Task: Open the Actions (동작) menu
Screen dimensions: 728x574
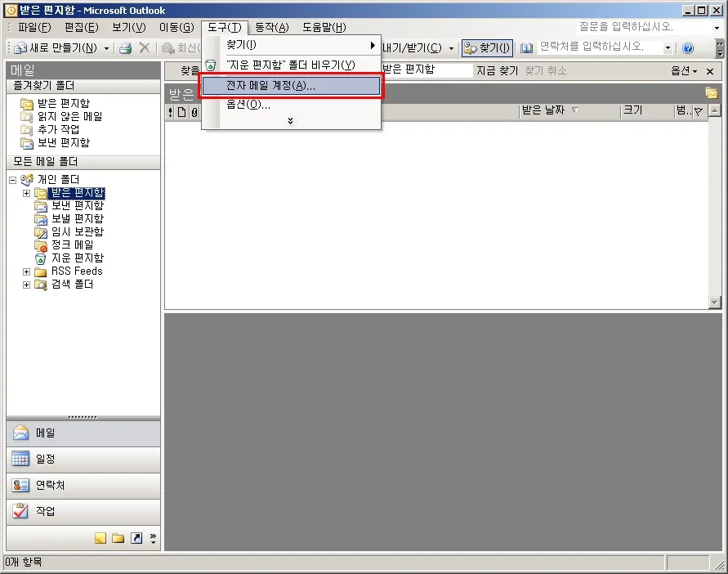Action: [x=272, y=28]
